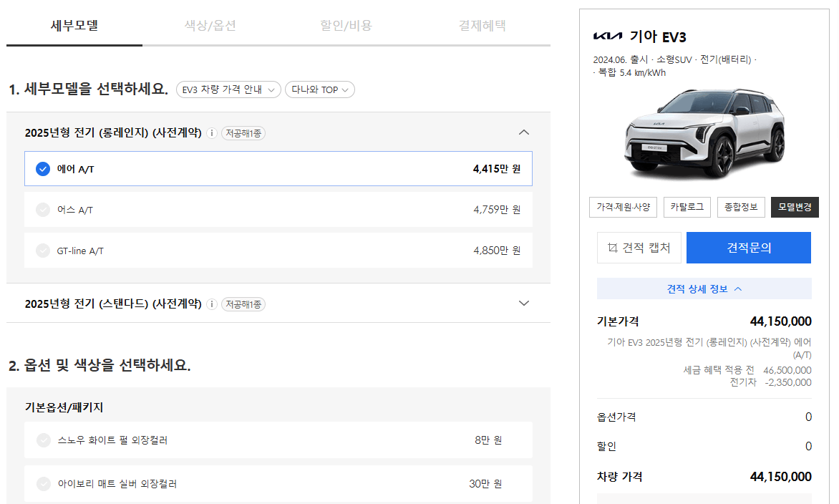Select the 어스 A/T trim radio button
The height and width of the screenshot is (504, 839).
[43, 209]
